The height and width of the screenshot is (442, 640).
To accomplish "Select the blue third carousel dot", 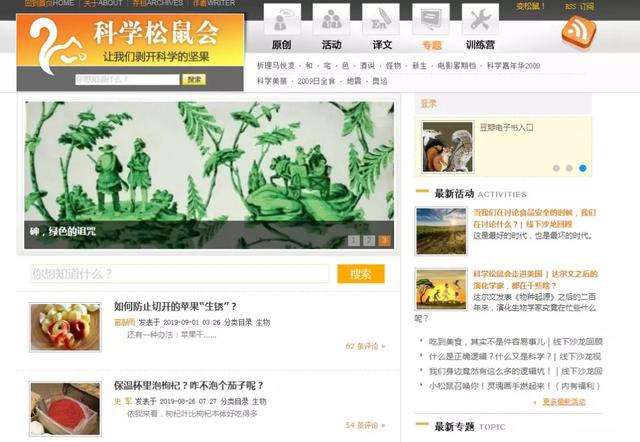I will pos(583,168).
